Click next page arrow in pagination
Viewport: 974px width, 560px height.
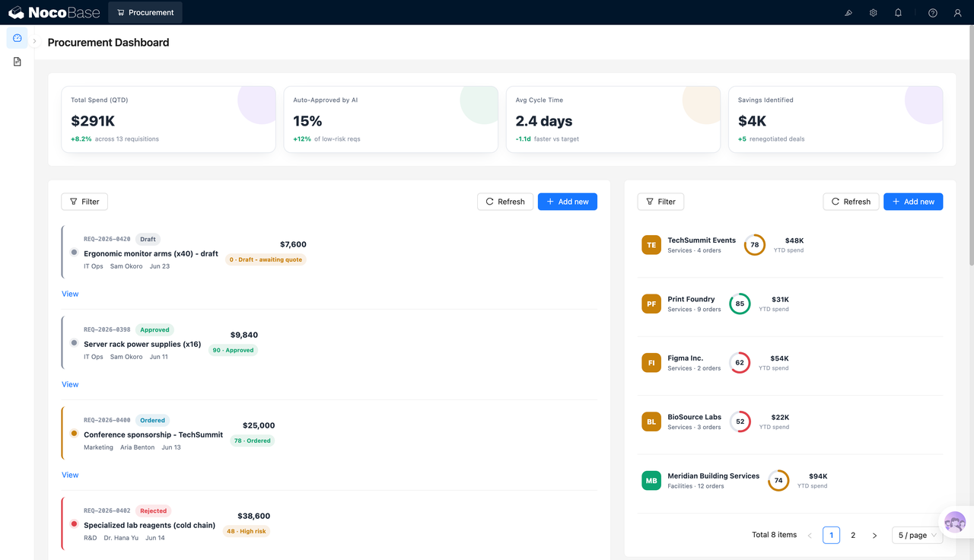874,535
